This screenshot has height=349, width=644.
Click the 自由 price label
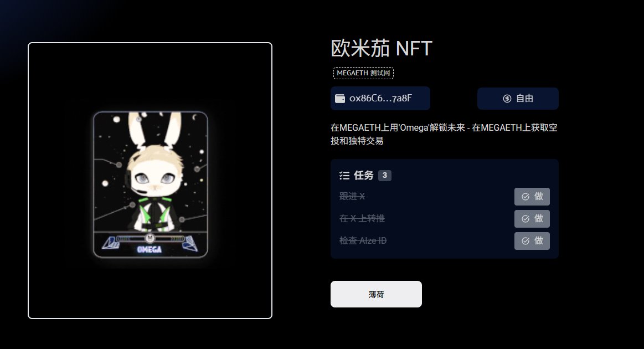524,99
